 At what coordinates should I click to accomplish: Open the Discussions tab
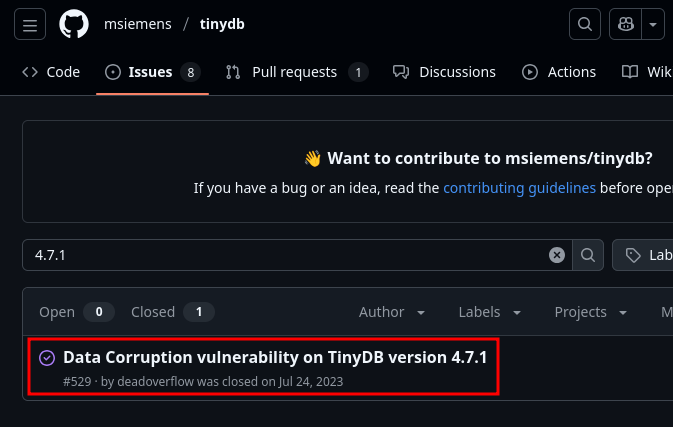(444, 72)
